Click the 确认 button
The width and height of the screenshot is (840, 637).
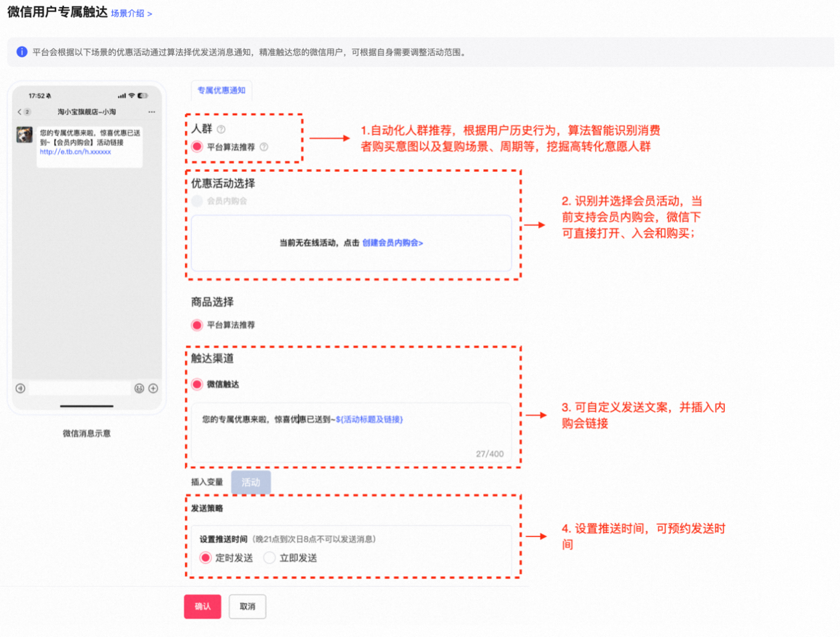(x=203, y=606)
